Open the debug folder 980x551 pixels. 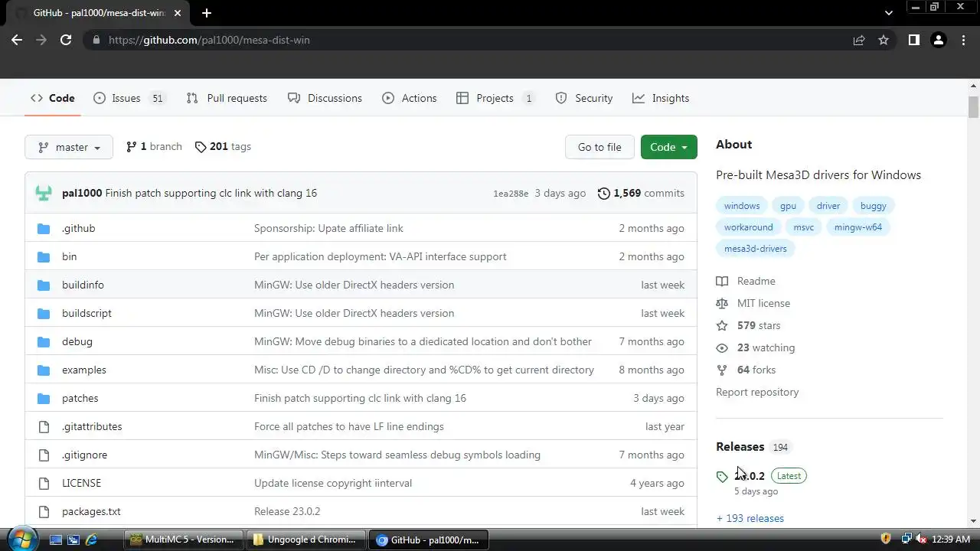pos(77,341)
